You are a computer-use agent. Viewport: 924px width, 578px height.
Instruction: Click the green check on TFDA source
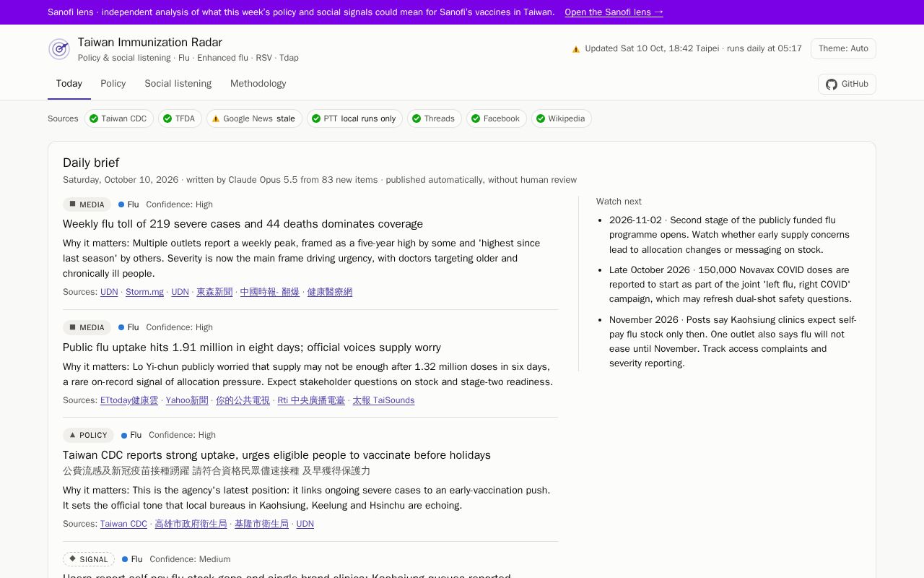pyautogui.click(x=167, y=118)
